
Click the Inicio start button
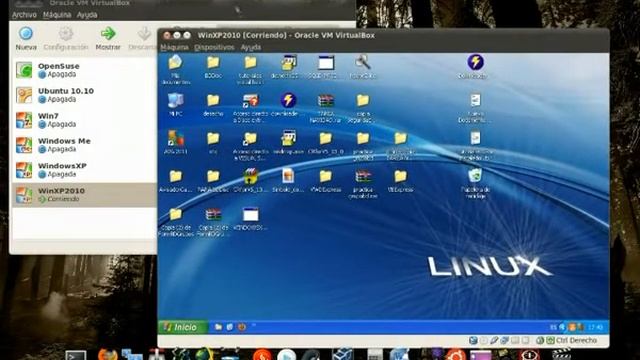pyautogui.click(x=183, y=327)
